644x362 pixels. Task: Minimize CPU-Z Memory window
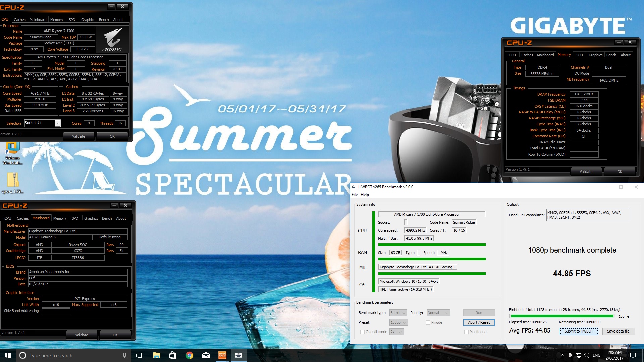(619, 42)
